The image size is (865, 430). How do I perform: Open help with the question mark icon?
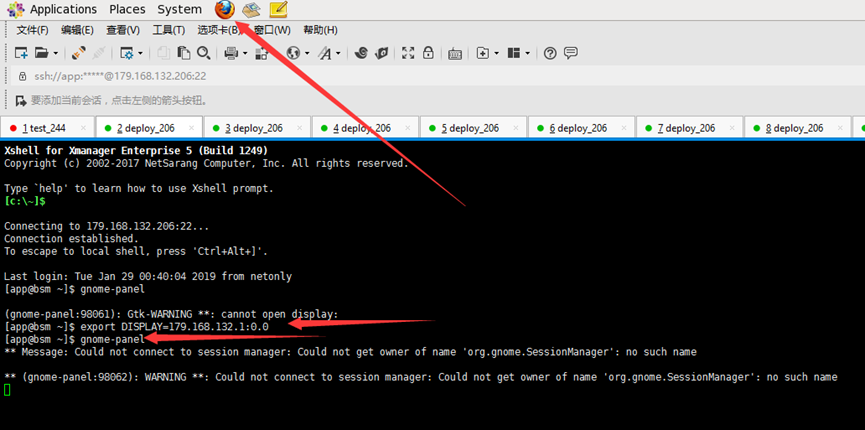(550, 53)
